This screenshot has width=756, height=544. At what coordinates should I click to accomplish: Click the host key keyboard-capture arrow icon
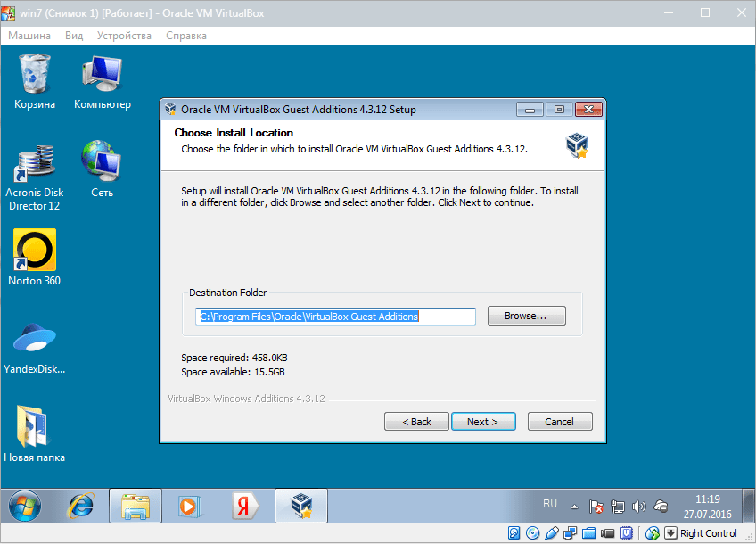coord(670,533)
